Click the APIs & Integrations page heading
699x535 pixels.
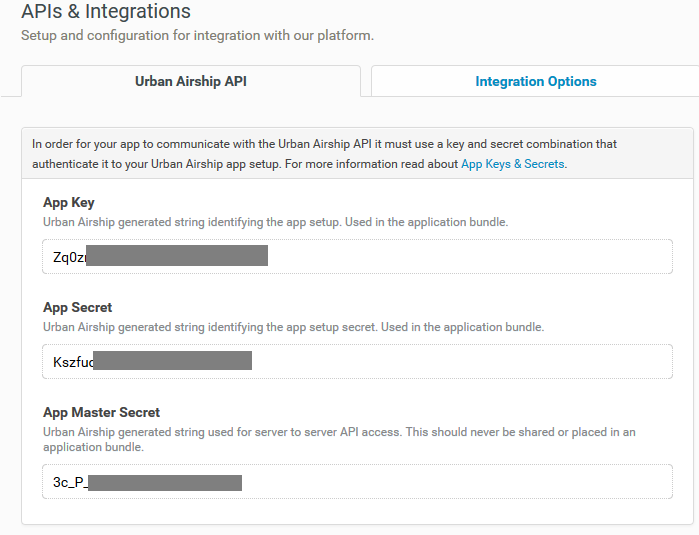tap(106, 11)
